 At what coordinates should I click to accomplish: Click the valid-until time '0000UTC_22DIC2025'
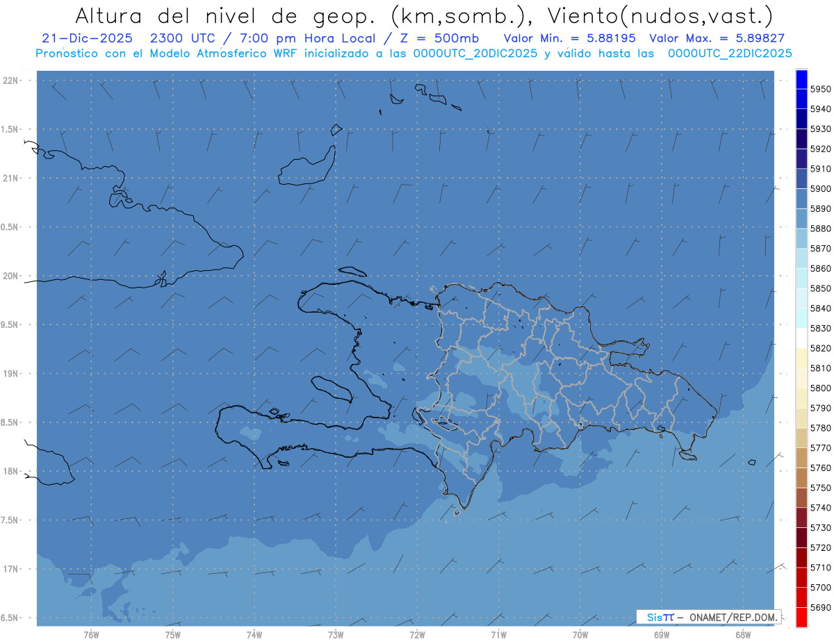(730, 53)
